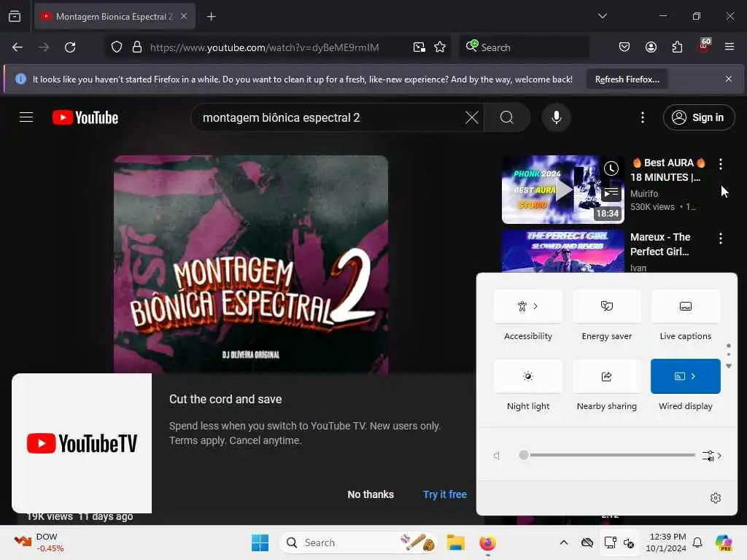Set the volume slider level
This screenshot has height=560, width=747.
[x=608, y=455]
